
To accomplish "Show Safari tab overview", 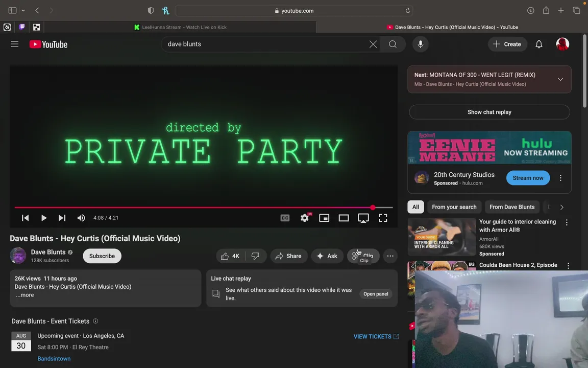I will click(x=576, y=11).
